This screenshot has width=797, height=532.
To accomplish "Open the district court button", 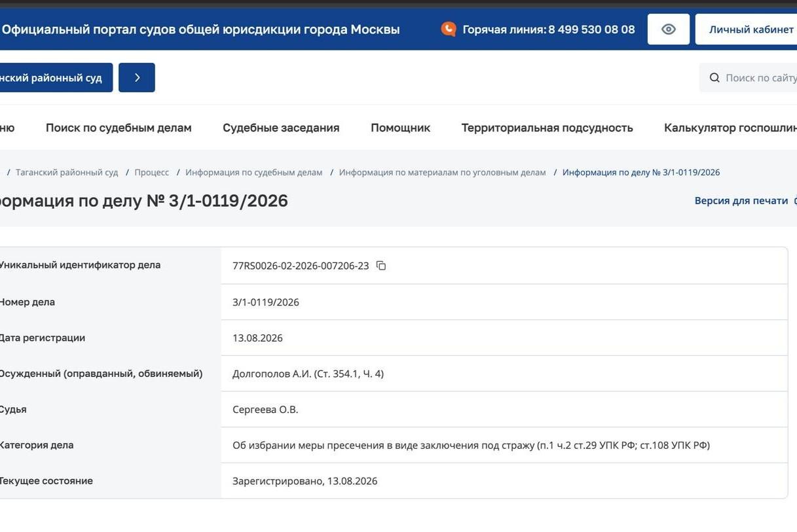I will click(x=55, y=77).
